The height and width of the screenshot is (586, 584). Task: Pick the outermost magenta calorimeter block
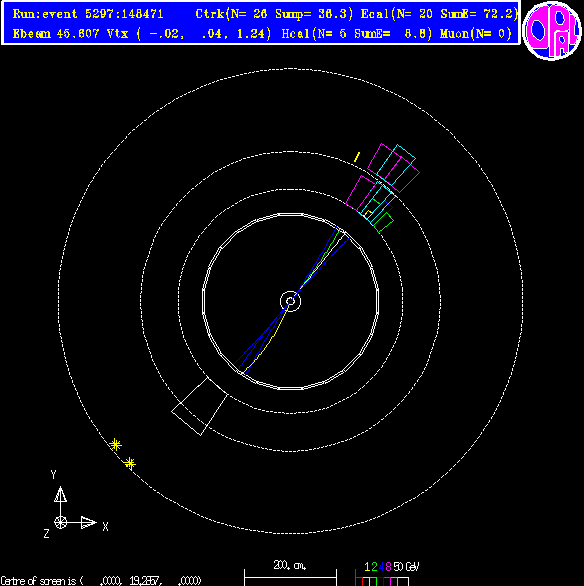pos(393,168)
